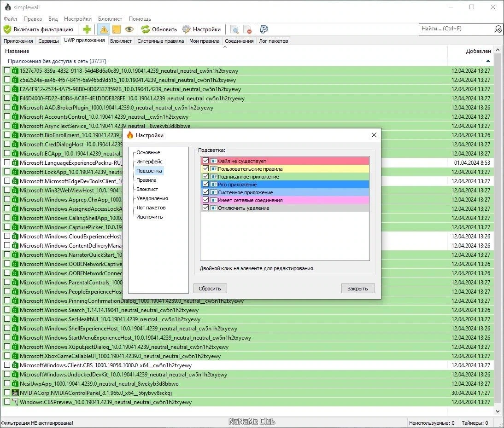
Task: Click the flame icon in Настройки dialog title
Action: click(x=130, y=135)
